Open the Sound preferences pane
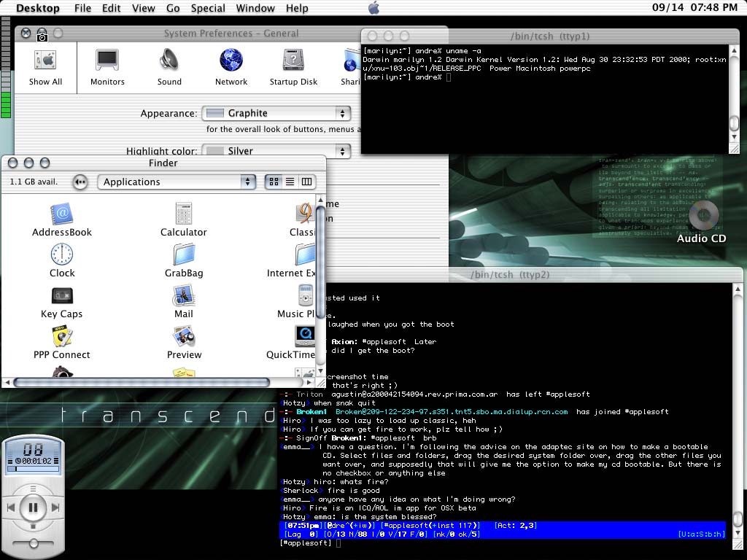The height and width of the screenshot is (560, 747). tap(169, 60)
